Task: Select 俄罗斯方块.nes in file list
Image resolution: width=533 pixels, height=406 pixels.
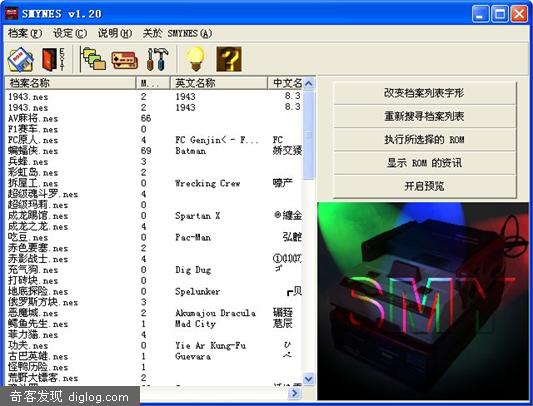Action: [43, 302]
